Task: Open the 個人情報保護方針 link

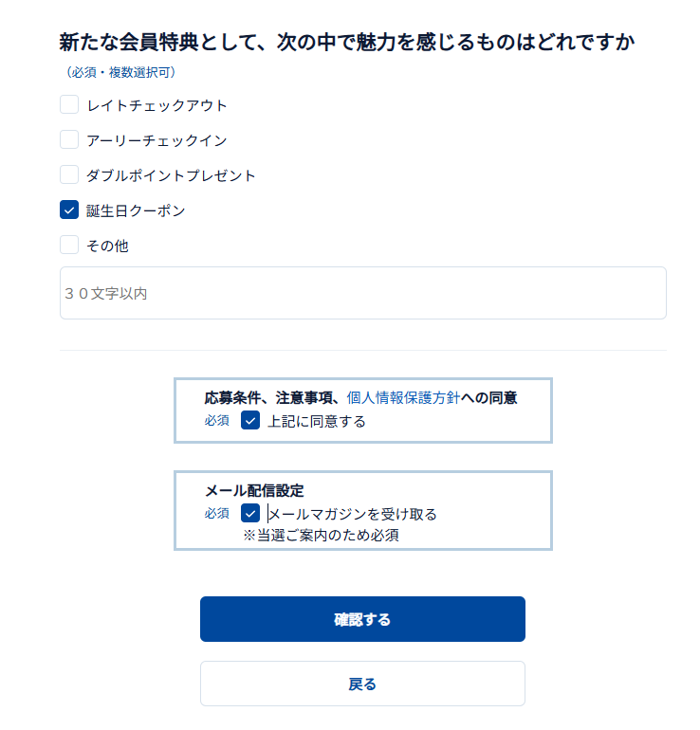Action: tap(403, 399)
